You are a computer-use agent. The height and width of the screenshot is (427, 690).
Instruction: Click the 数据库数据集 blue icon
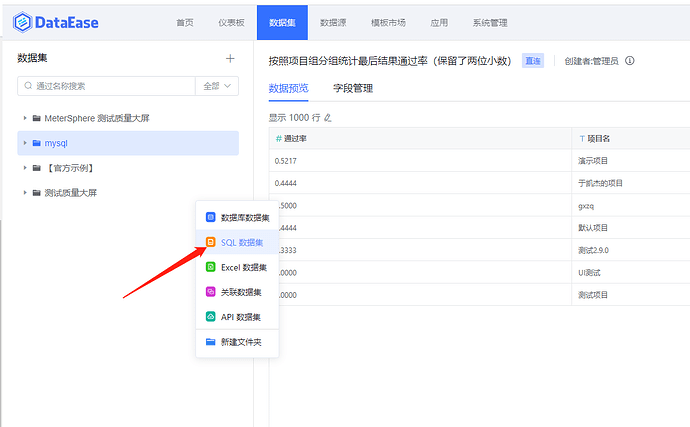211,217
